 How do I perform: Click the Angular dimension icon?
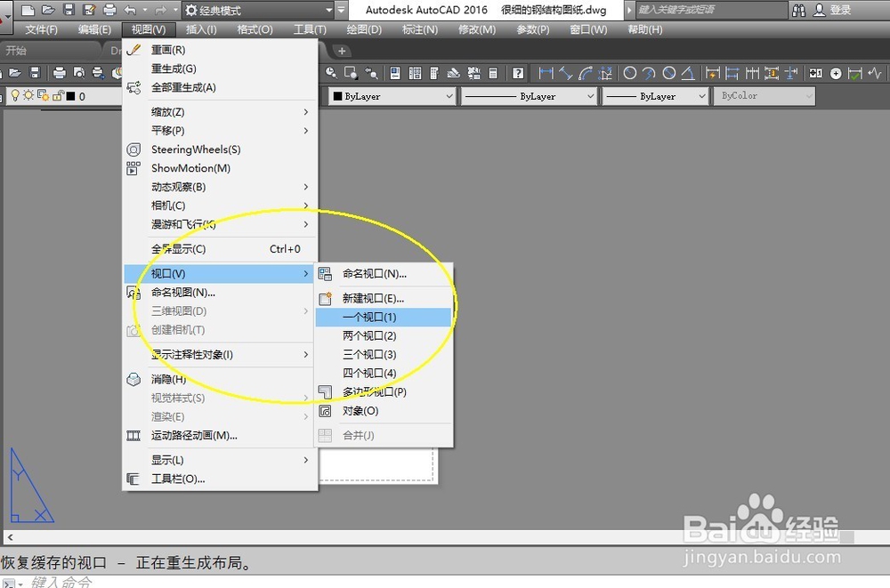tap(688, 73)
